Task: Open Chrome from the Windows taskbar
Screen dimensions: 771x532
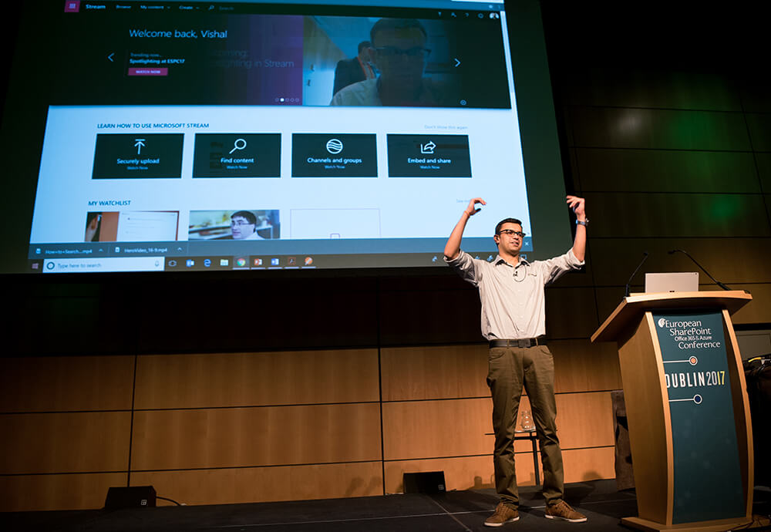Action: [x=241, y=262]
